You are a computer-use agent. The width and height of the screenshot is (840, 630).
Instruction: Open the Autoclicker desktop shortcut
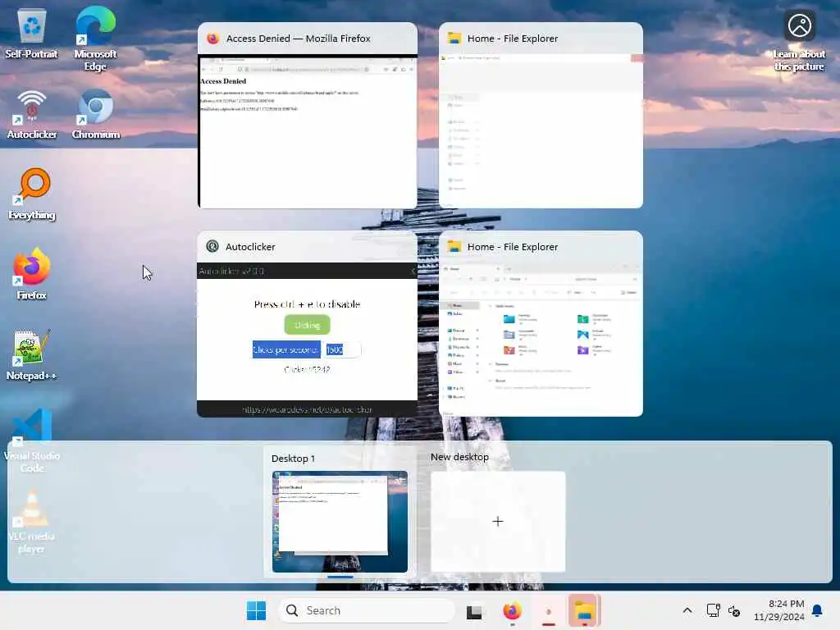click(32, 114)
